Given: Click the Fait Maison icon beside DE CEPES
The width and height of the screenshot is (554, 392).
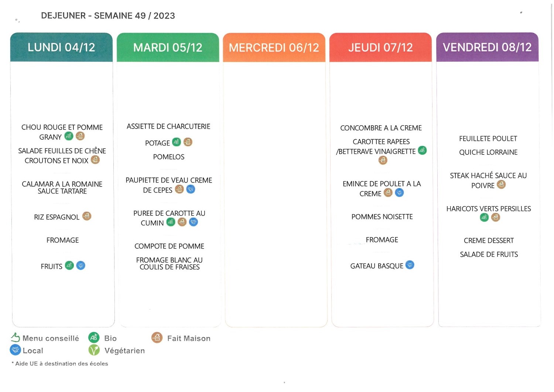Looking at the screenshot, I should [179, 189].
